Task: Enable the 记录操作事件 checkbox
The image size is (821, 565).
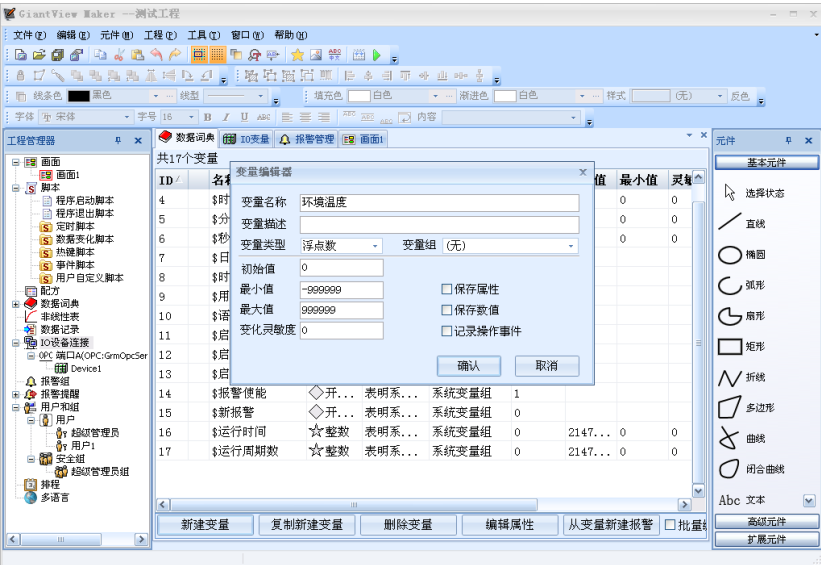Action: [x=447, y=331]
